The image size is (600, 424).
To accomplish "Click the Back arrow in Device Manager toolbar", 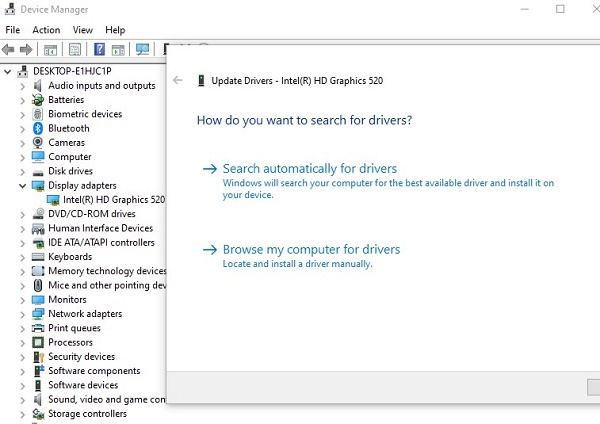I will 9,49.
